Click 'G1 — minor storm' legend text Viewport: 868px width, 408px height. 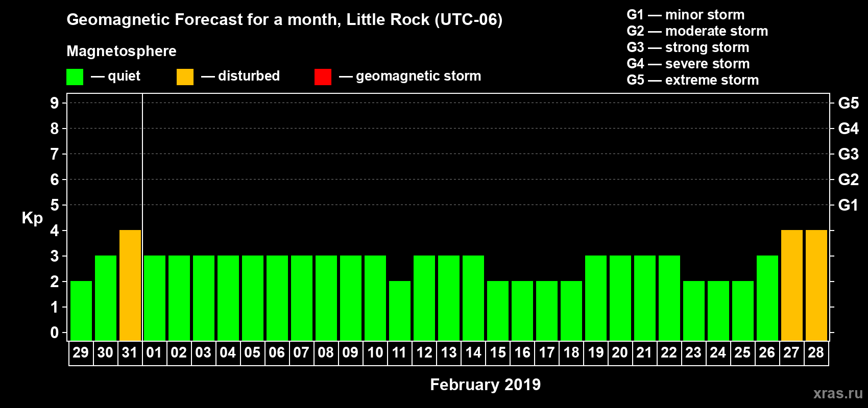pos(686,15)
